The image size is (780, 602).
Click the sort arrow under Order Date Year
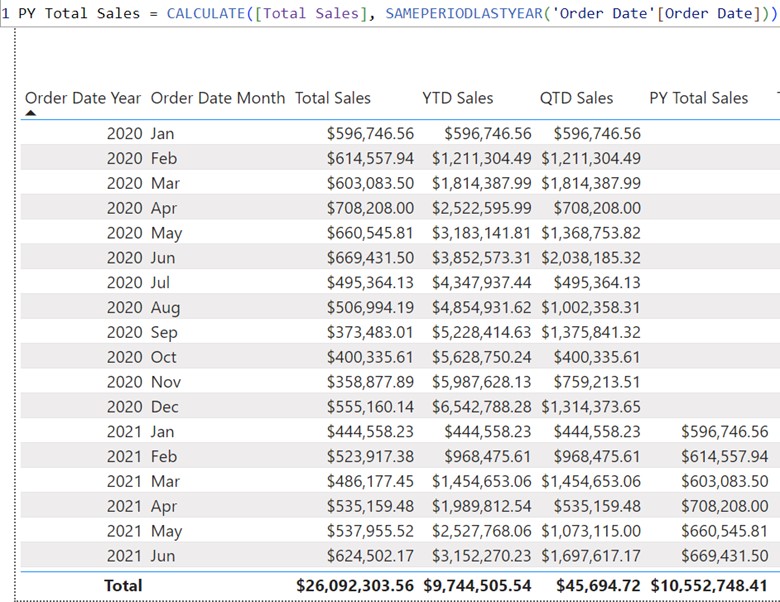click(30, 114)
